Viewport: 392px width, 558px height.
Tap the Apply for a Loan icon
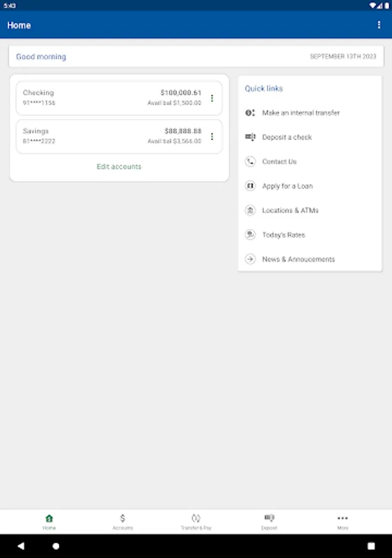pos(250,186)
